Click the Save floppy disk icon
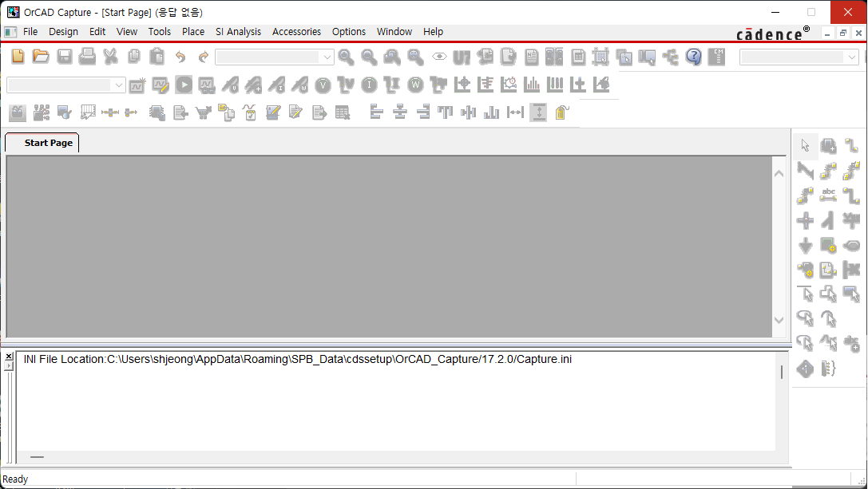The image size is (868, 489). 64,57
